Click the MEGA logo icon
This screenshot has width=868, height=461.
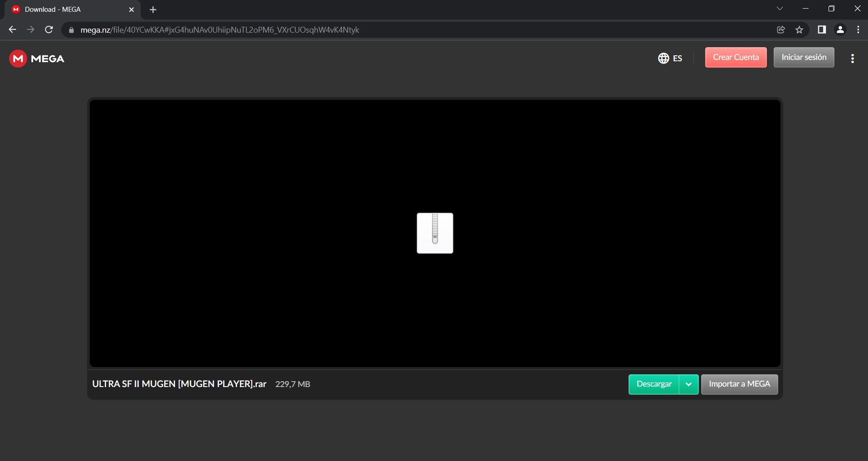[x=18, y=59]
